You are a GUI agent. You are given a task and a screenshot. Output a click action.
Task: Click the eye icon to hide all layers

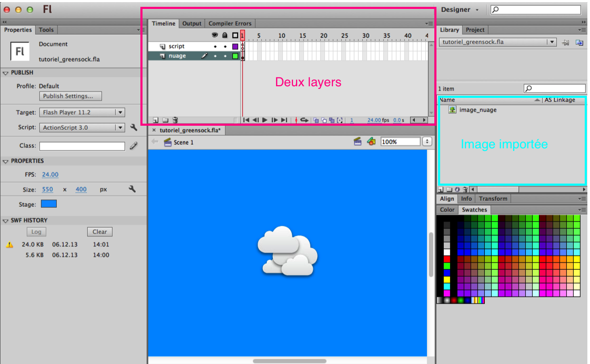tap(215, 35)
